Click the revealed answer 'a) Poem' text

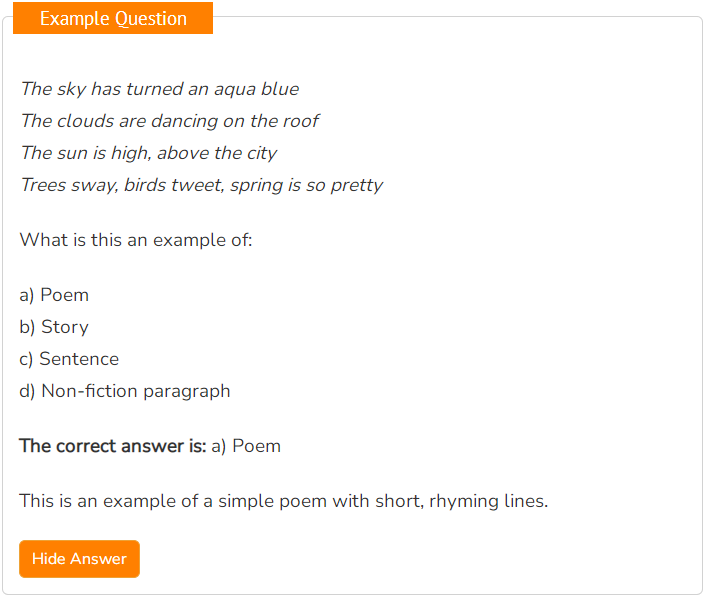pyautogui.click(x=246, y=446)
